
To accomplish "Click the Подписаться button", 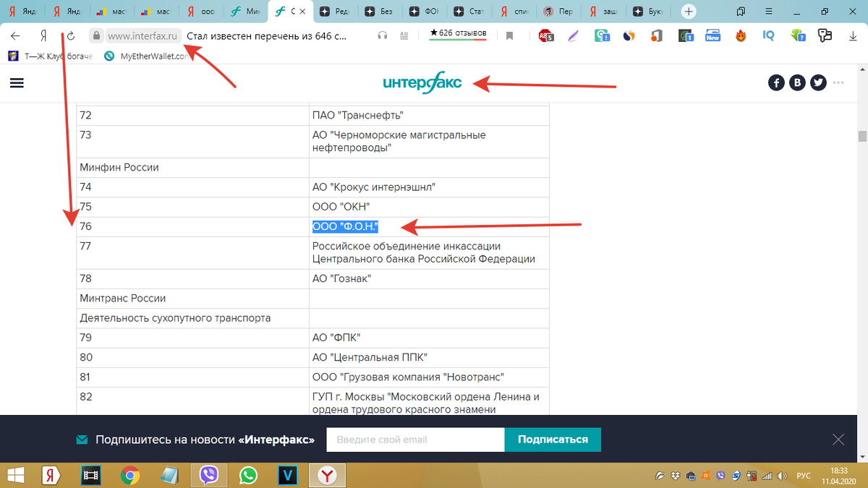I will click(553, 440).
